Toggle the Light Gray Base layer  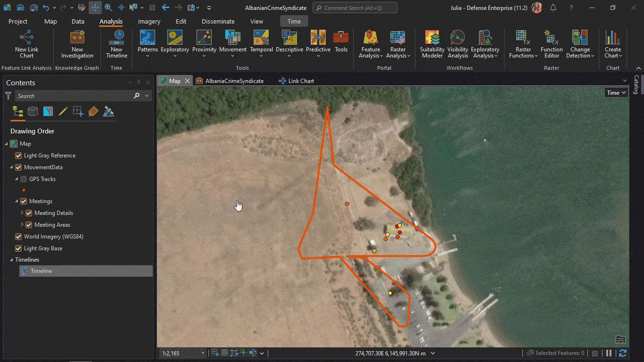[18, 248]
